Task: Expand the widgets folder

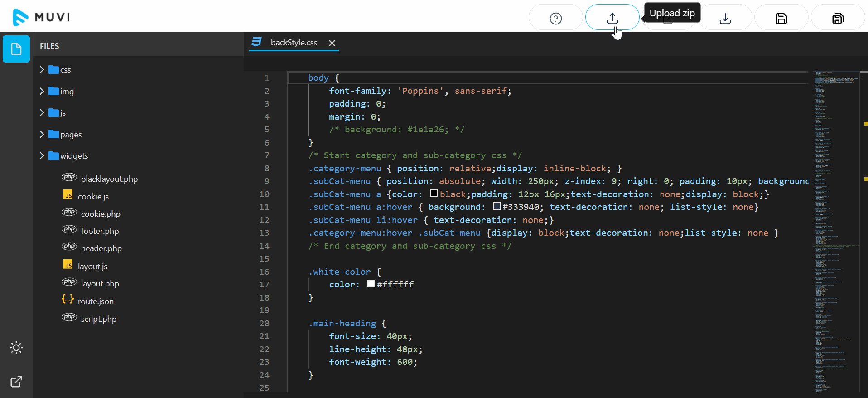Action: (74, 156)
